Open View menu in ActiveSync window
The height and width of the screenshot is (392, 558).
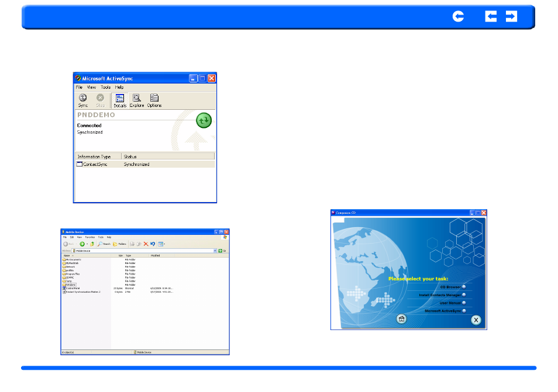91,87
